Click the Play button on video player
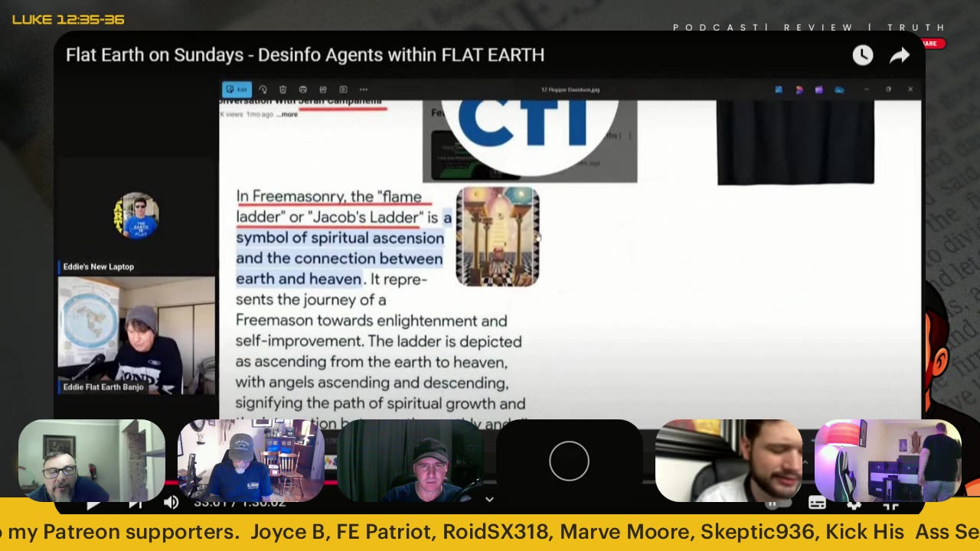 tap(93, 504)
